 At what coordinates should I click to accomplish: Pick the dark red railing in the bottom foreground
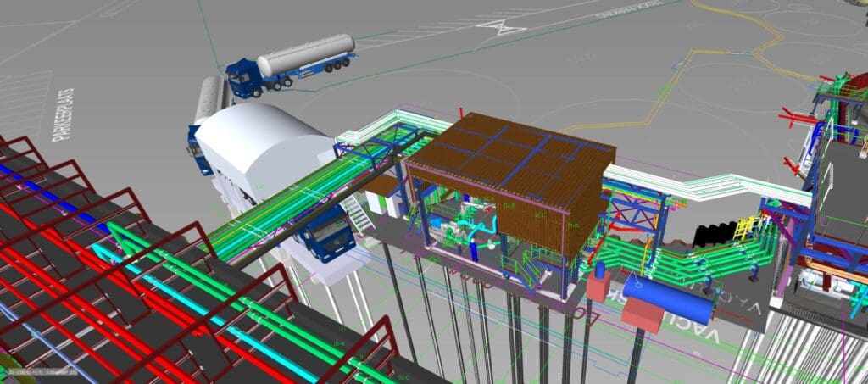(x=356, y=348)
